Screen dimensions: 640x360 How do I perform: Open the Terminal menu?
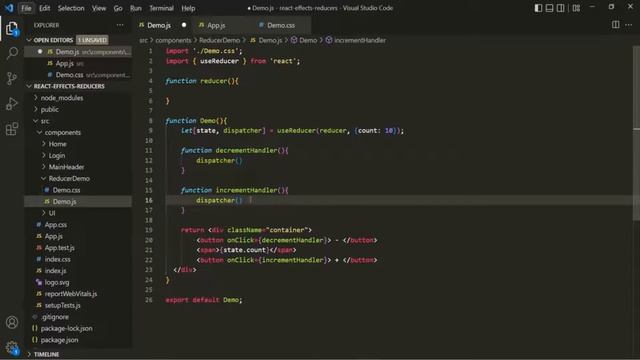pyautogui.click(x=161, y=8)
